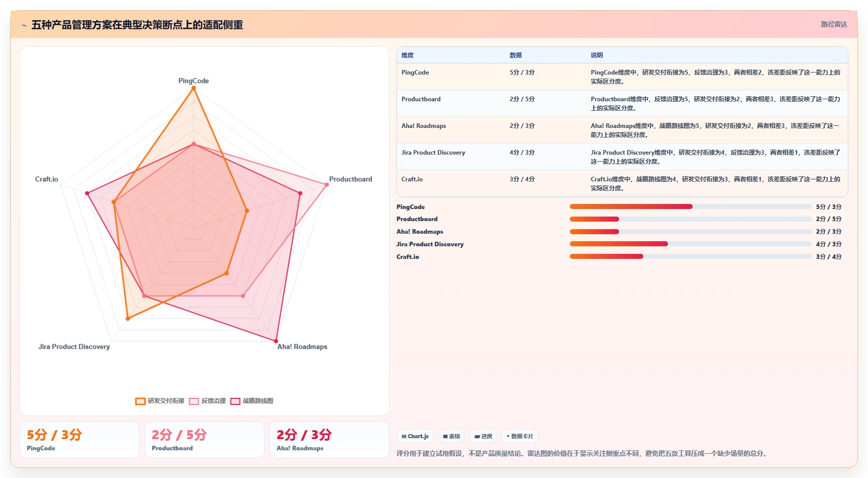Screen dimensions: 868x478
Task: Click the crimson data point near Aha! Roadmaps axis
Action: tap(276, 340)
